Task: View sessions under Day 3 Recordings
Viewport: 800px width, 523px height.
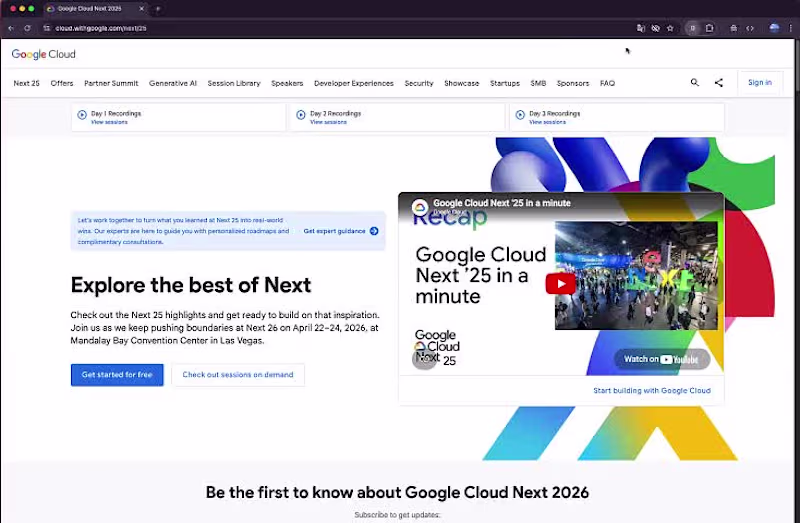Action: [547, 122]
